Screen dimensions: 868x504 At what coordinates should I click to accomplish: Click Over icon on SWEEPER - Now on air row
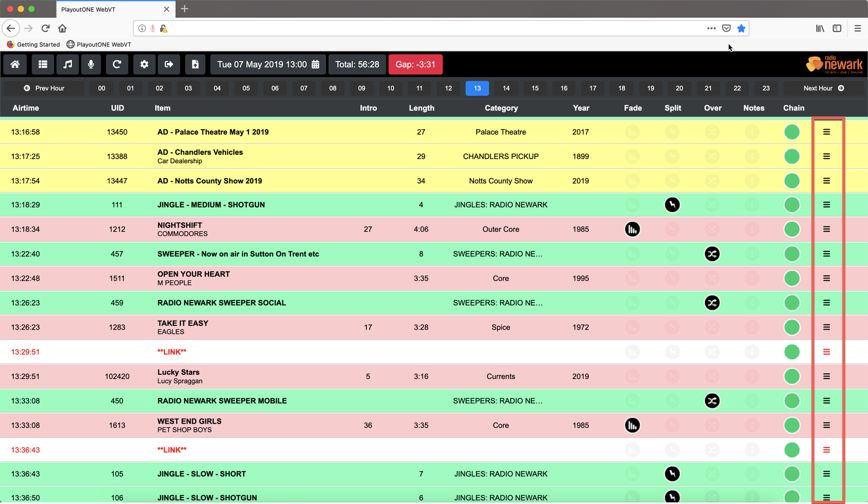[712, 254]
